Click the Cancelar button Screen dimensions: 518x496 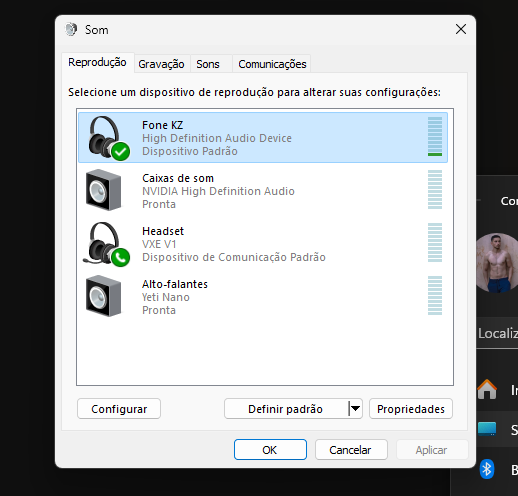click(351, 450)
